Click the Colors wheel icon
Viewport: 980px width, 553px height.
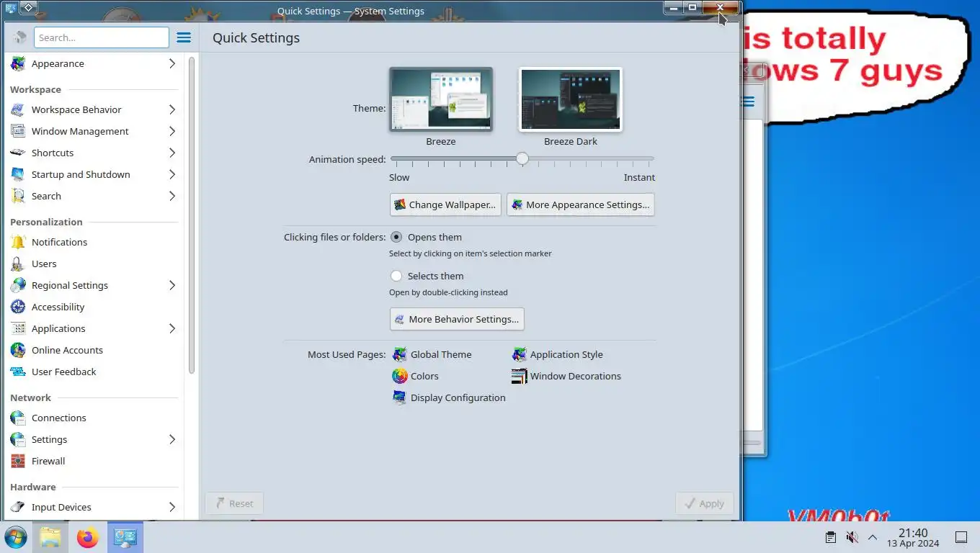point(399,376)
